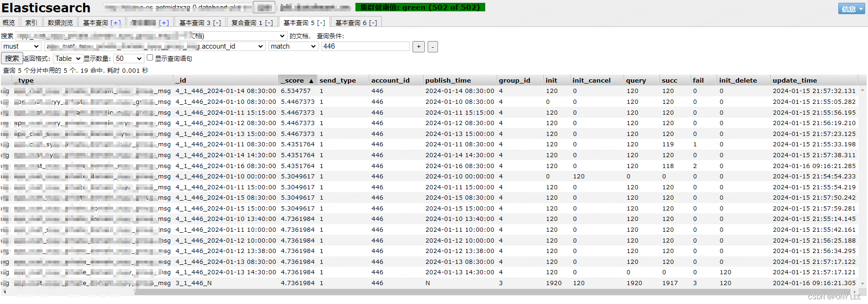This screenshot has height=304, width=868.
Task: Click the vertical scrollbar down arrow
Action: tap(863, 284)
